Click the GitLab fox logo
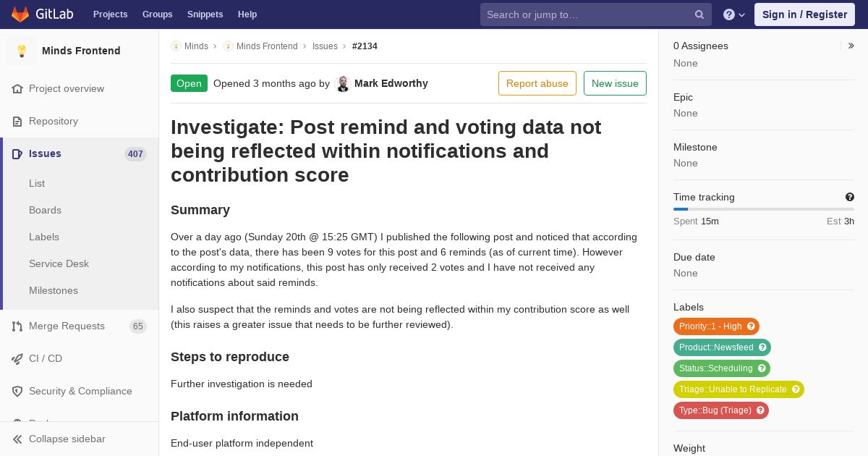Screen dimensions: 868x456 (20, 14)
